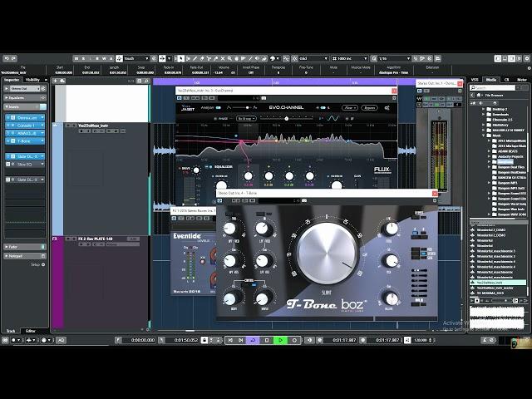Select the Draw pencil tool
This screenshot has height=399, width=532.
(x=195, y=58)
